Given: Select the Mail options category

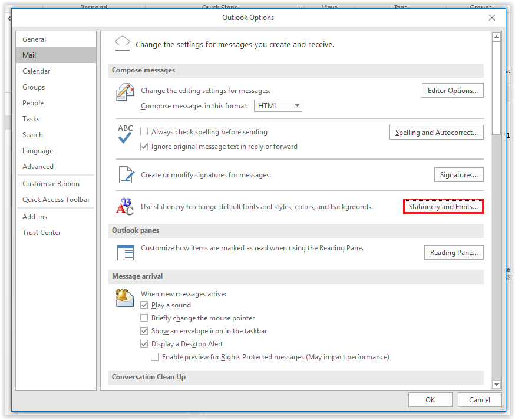Looking at the screenshot, I should click(56, 55).
